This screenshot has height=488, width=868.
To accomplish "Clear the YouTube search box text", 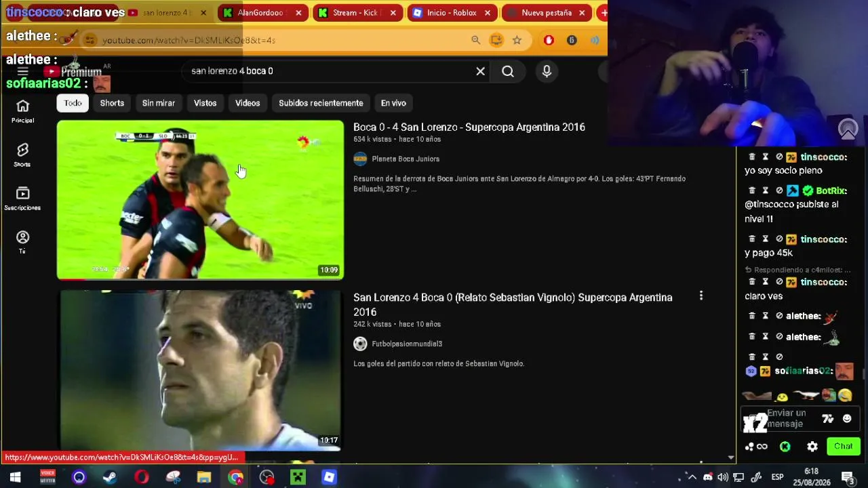I will coord(480,71).
